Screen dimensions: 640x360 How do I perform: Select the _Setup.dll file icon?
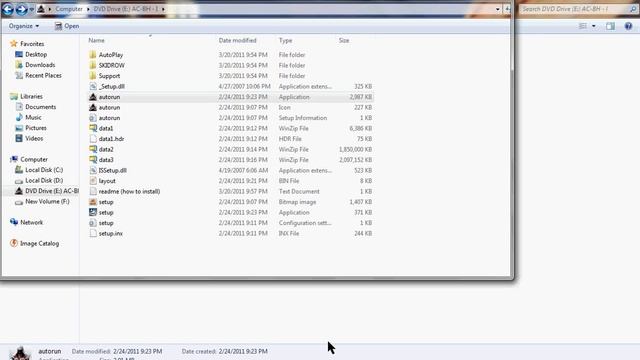(x=93, y=87)
